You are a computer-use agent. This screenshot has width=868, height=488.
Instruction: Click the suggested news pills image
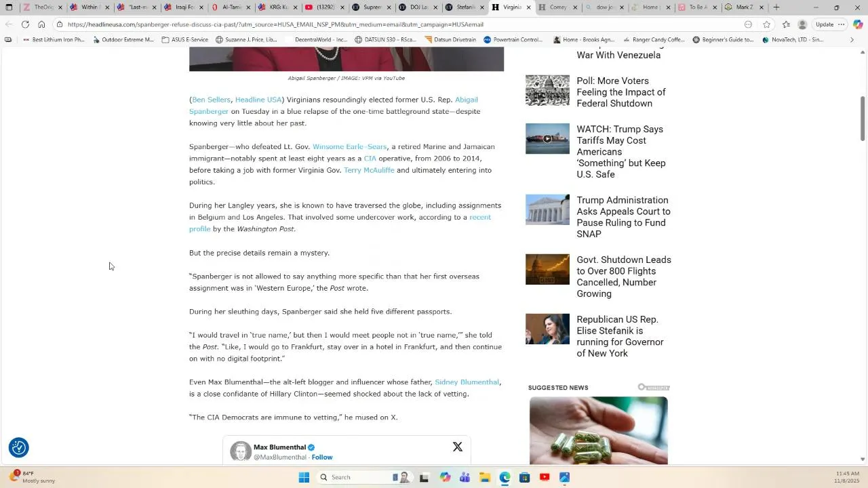point(598,431)
